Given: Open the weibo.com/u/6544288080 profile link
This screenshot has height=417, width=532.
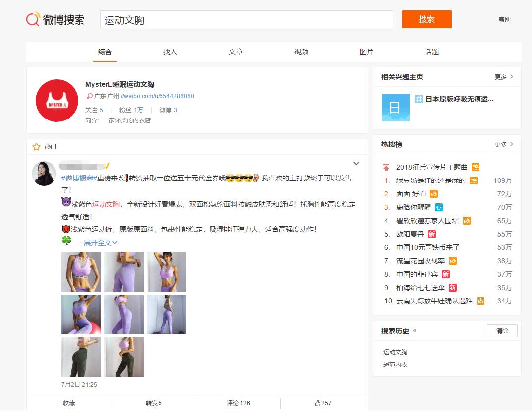Looking at the screenshot, I should tap(159, 97).
